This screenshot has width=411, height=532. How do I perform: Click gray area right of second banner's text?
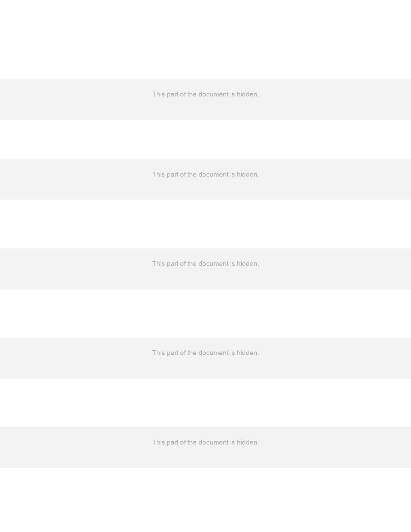tap(335, 180)
